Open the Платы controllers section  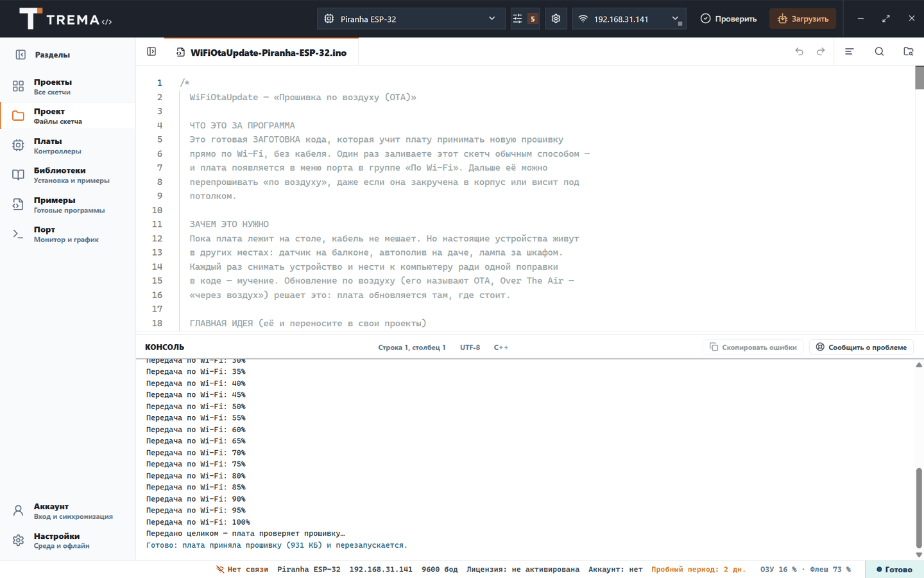[x=67, y=145]
